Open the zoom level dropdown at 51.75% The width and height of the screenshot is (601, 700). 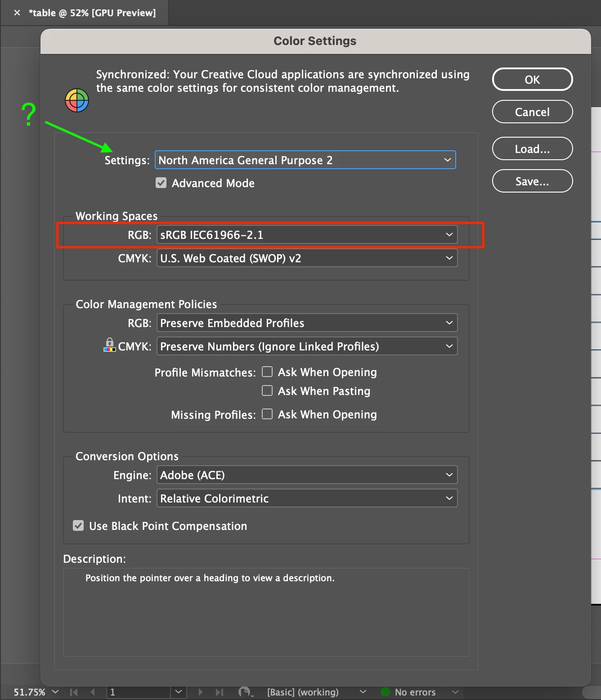[x=55, y=691]
